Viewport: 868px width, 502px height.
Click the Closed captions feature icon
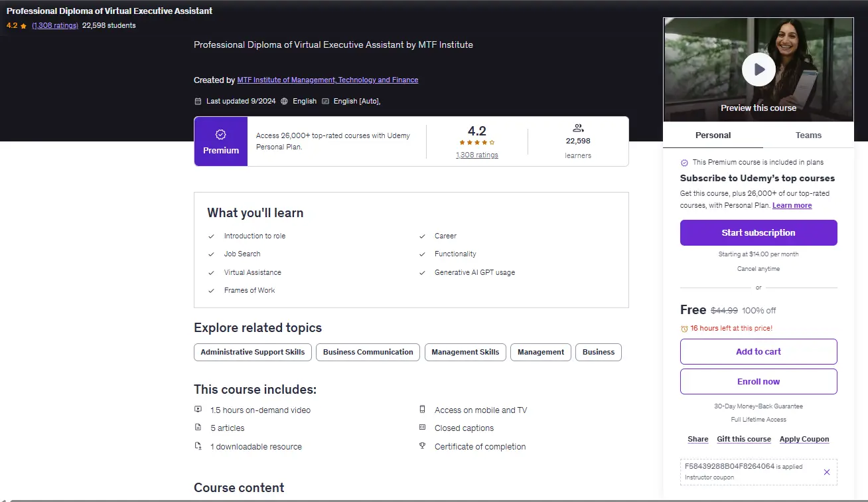click(422, 428)
